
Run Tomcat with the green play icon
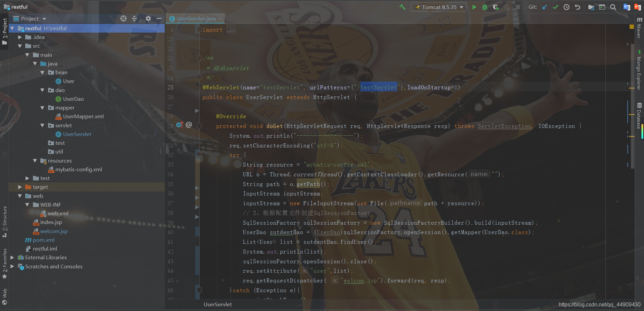pos(474,7)
